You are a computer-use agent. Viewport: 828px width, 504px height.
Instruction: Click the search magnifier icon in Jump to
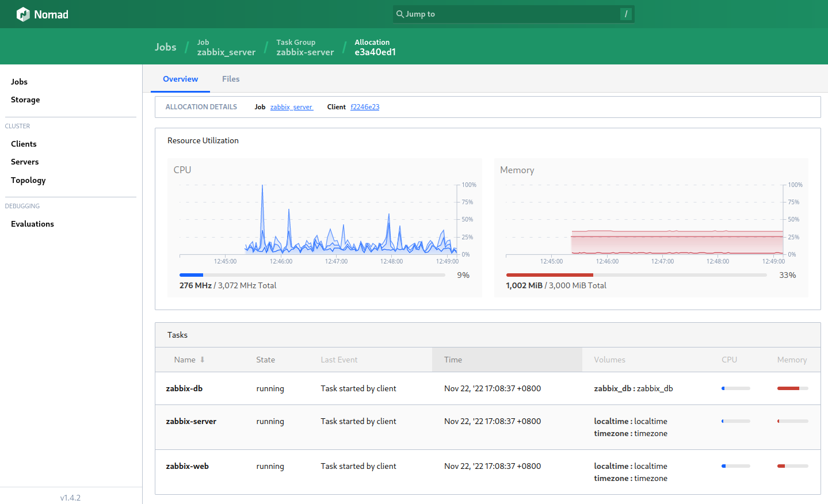[x=400, y=14]
